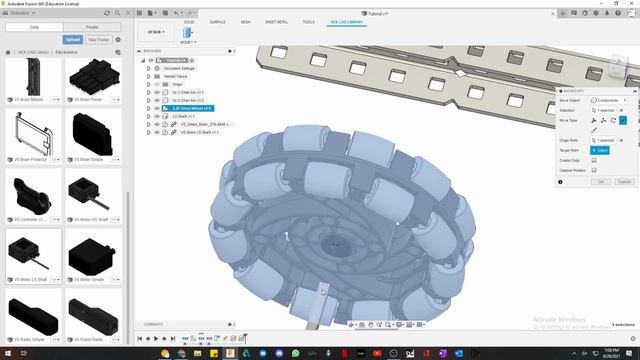Image resolution: width=640 pixels, height=360 pixels.
Task: Open the File menu icon
Action: pos(151,13)
